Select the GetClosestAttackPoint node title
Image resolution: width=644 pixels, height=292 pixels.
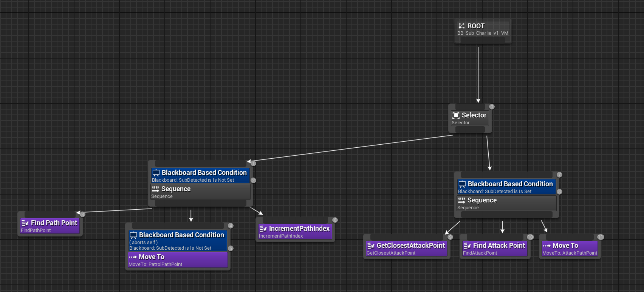(x=411, y=246)
